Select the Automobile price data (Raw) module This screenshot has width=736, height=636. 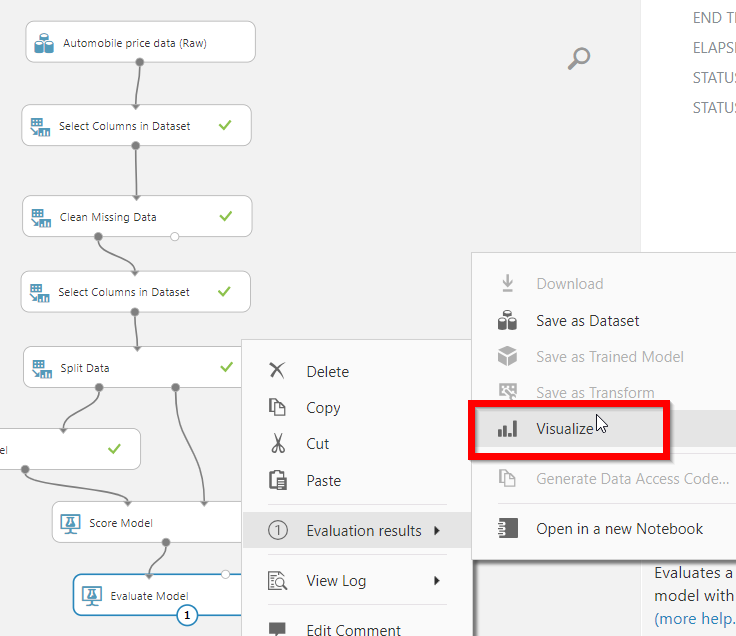pos(140,42)
